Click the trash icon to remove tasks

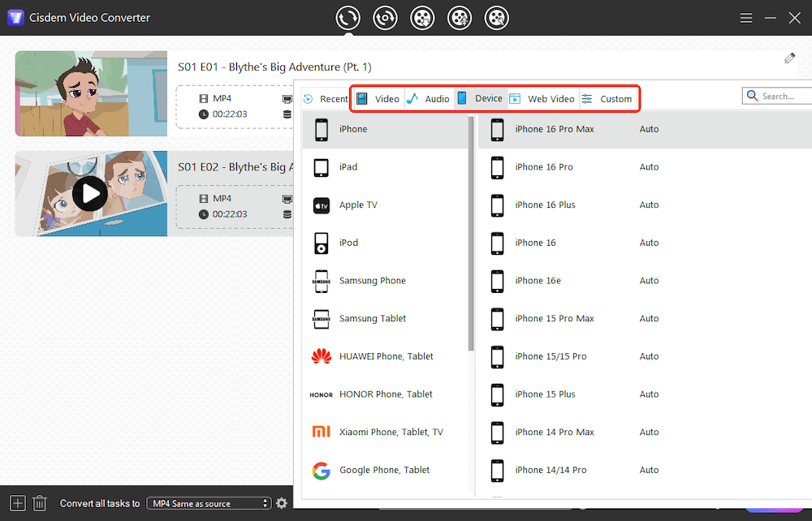tap(39, 503)
